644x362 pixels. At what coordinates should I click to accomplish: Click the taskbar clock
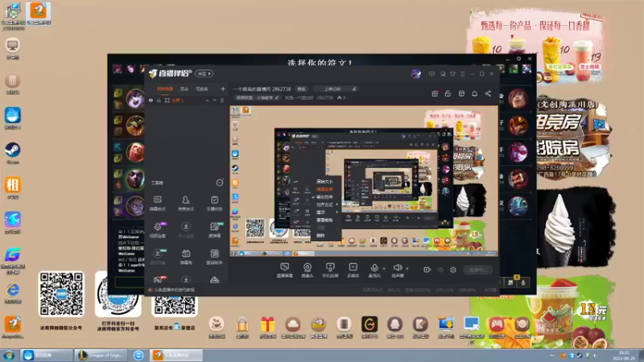(623, 356)
